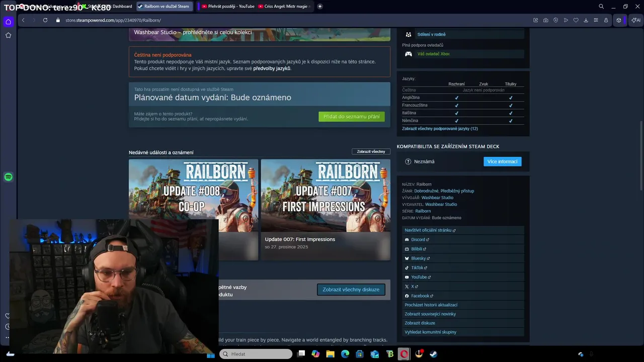Screen dimensions: 644x362
Task: Open the Railborn series link
Action: pos(423,211)
